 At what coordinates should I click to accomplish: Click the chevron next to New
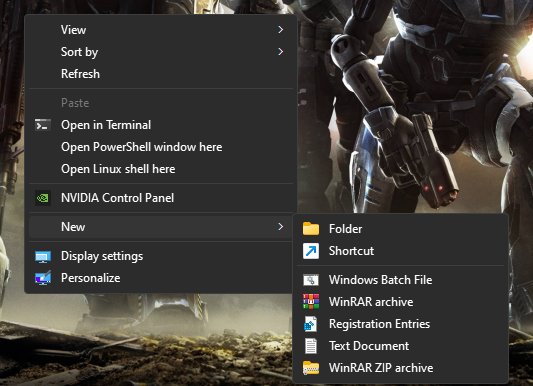[x=280, y=227]
